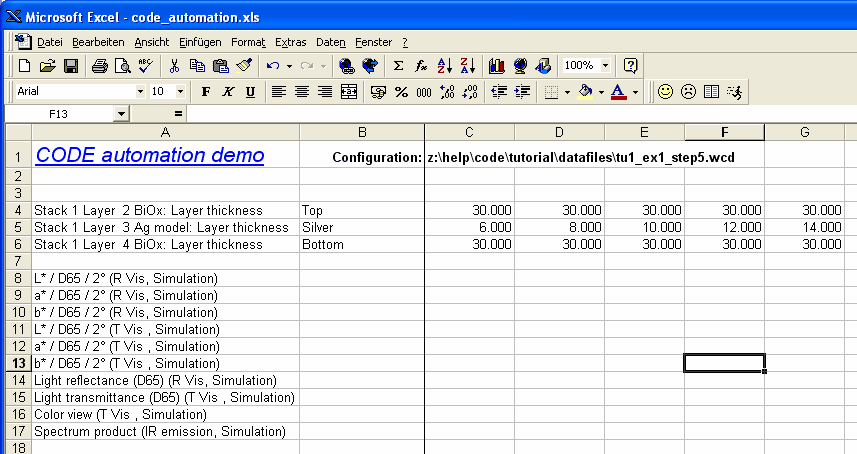
Task: Open the Datei menu
Action: pos(49,42)
